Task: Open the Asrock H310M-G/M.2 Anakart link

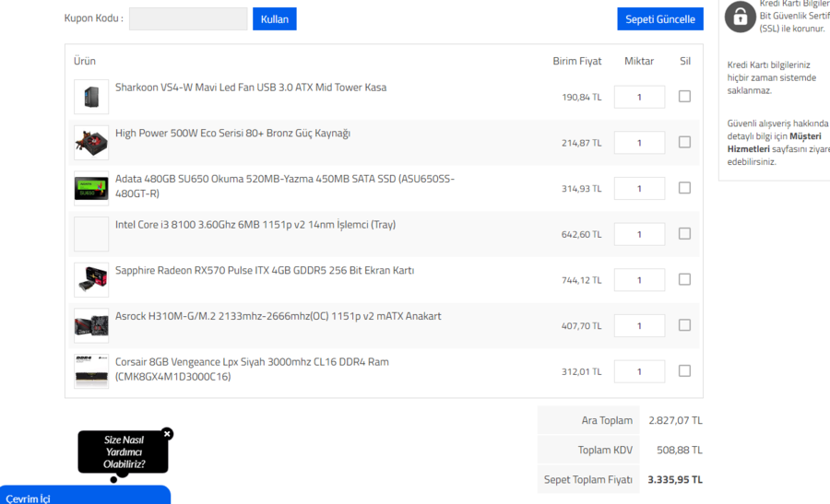Action: [279, 316]
